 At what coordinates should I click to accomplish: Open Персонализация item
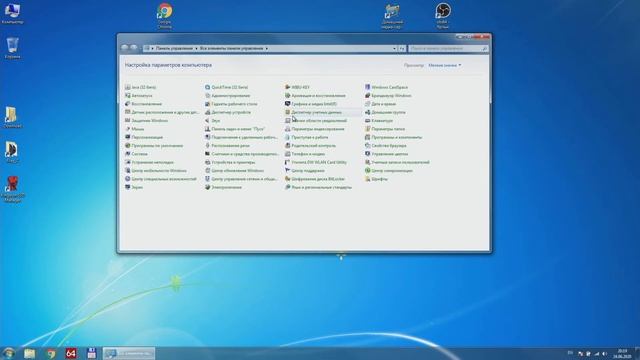[143, 138]
